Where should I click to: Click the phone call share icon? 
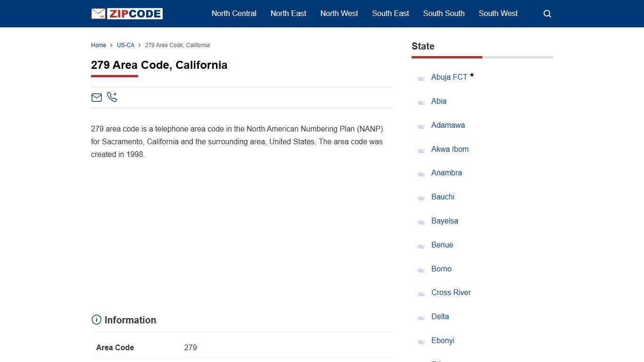pyautogui.click(x=112, y=97)
